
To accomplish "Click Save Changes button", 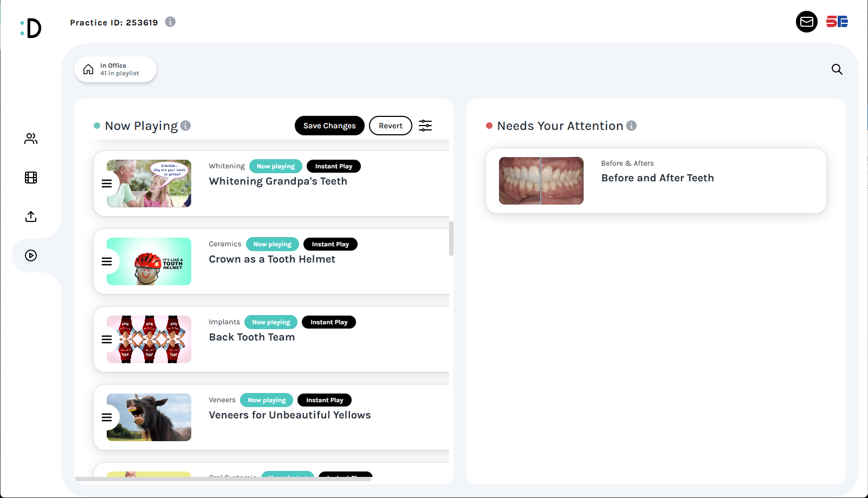I will coord(329,126).
